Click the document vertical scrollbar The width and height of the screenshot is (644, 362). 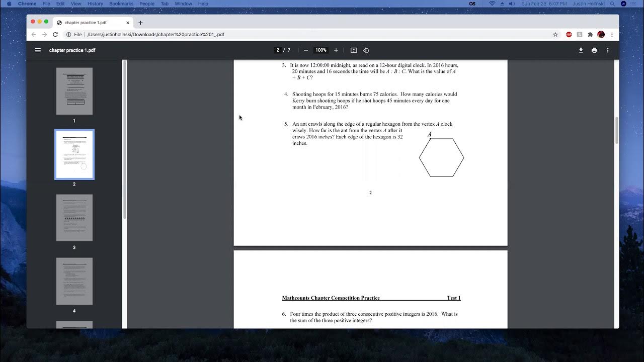point(617,131)
